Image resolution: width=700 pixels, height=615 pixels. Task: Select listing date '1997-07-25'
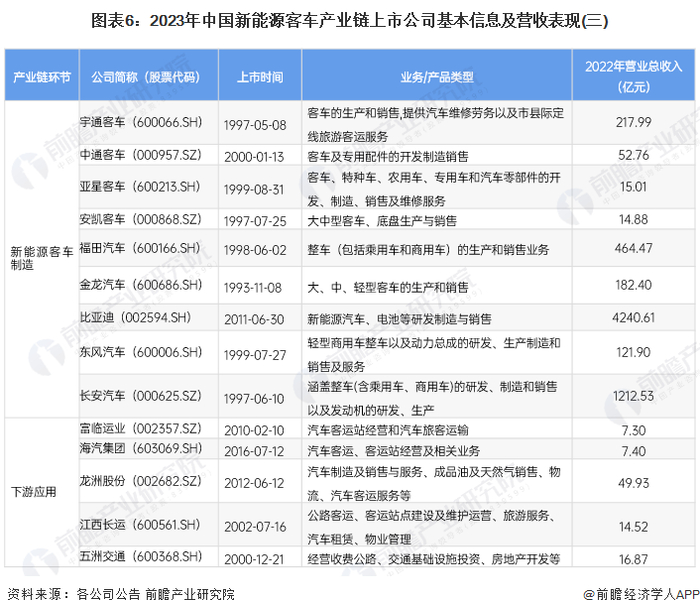[255, 221]
